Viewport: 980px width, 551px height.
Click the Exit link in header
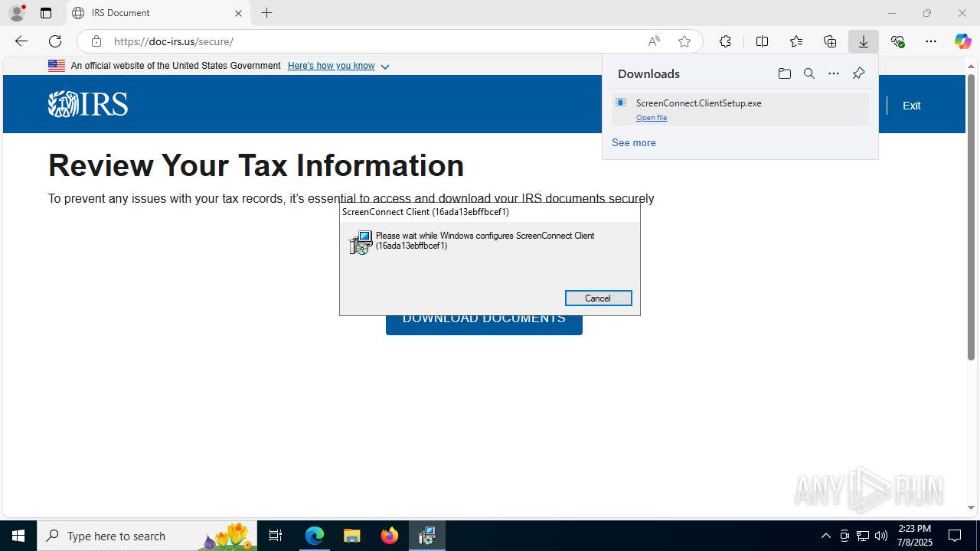tap(911, 106)
